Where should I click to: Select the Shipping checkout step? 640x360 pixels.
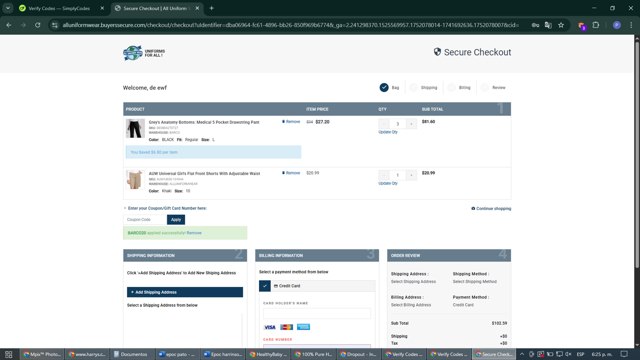pos(424,87)
